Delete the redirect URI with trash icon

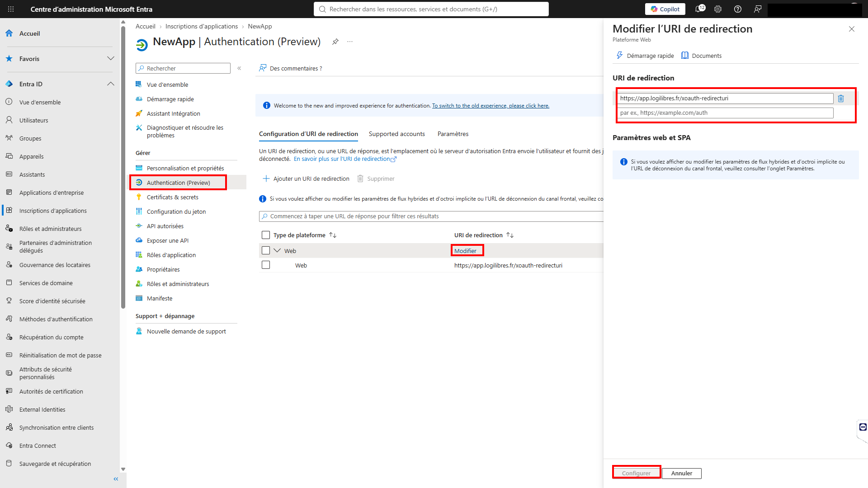[841, 99]
